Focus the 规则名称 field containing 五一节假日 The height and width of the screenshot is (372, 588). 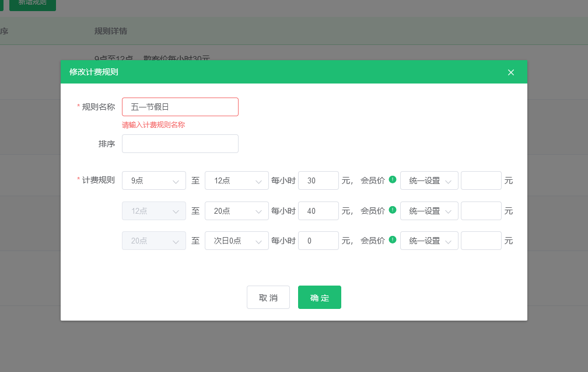(x=180, y=107)
